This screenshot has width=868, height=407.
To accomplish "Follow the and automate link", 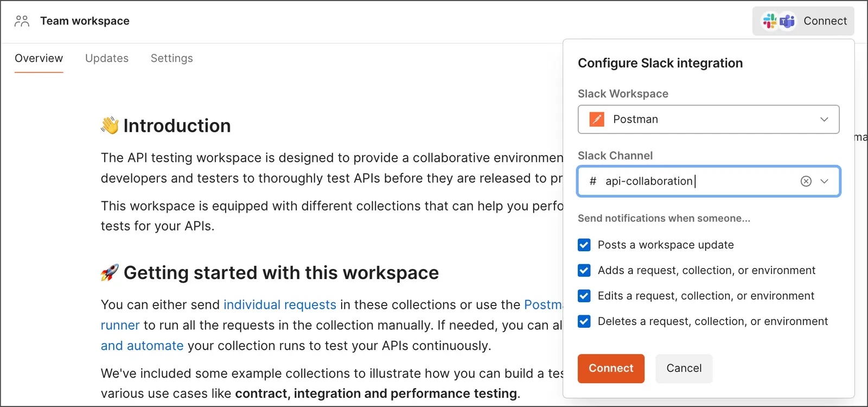I will tap(142, 346).
